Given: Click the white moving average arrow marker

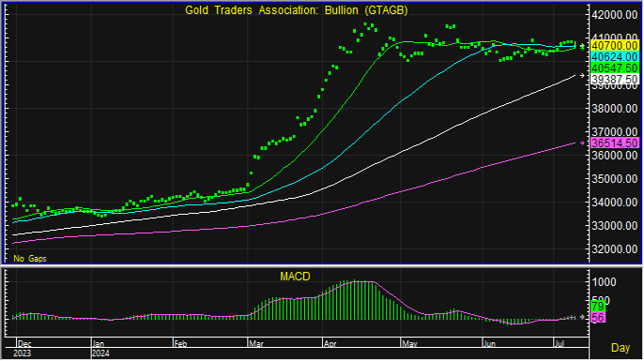Looking at the screenshot, I should 582,75.
